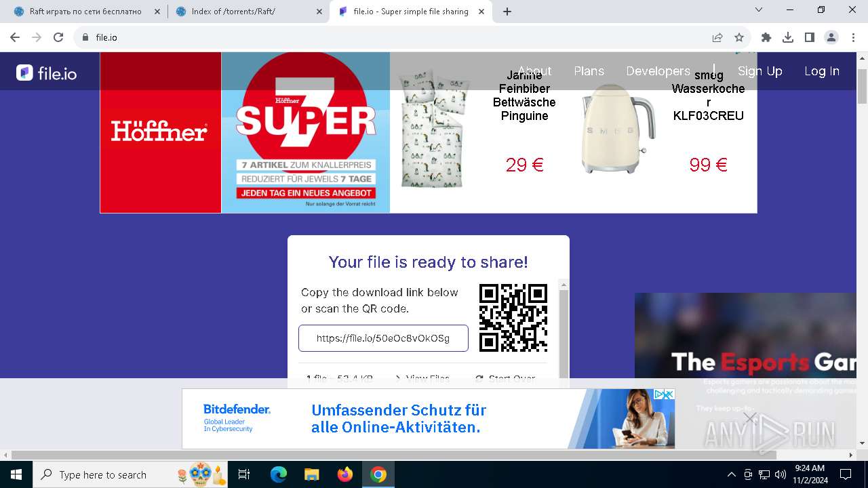Open a new browser tab

point(507,12)
